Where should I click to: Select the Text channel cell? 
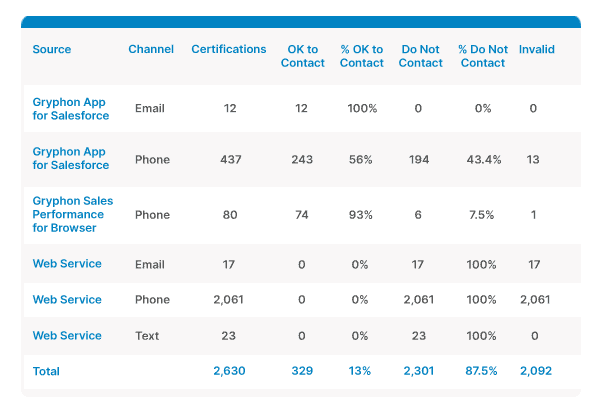[147, 336]
